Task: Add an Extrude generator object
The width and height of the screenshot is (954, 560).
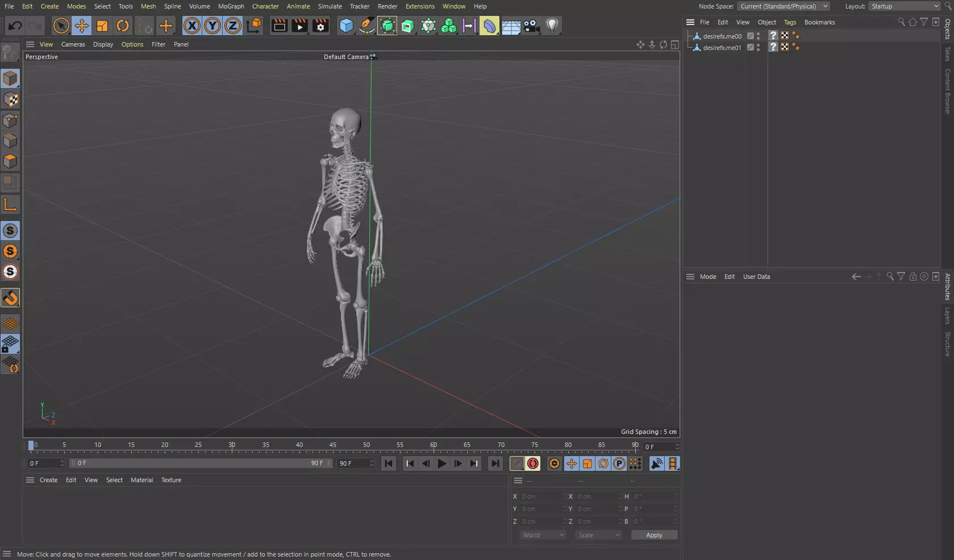Action: (408, 26)
